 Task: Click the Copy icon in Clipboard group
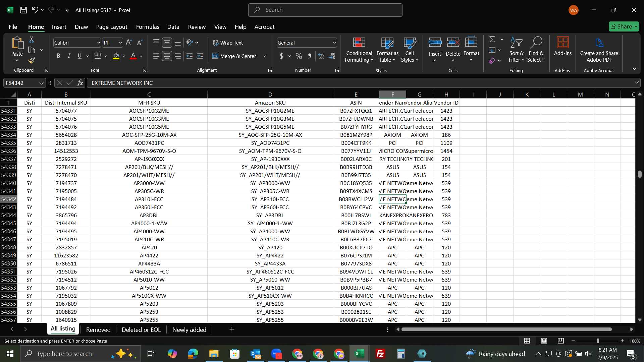[32, 50]
